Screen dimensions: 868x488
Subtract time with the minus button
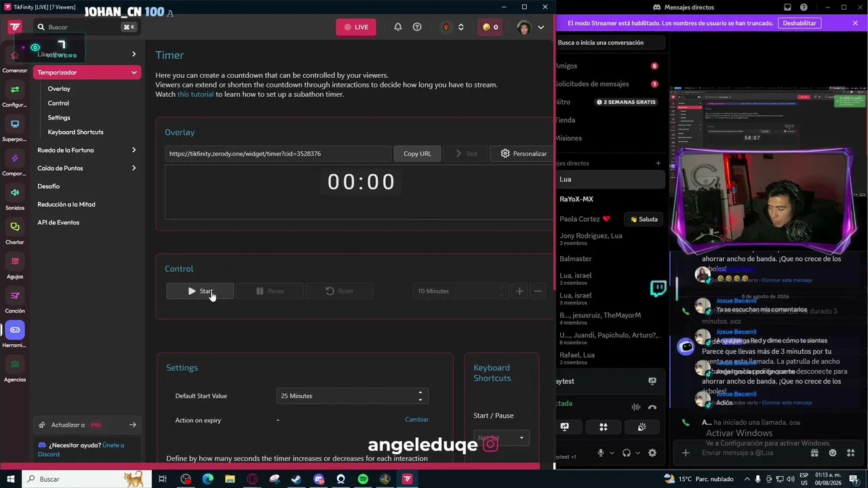(538, 291)
